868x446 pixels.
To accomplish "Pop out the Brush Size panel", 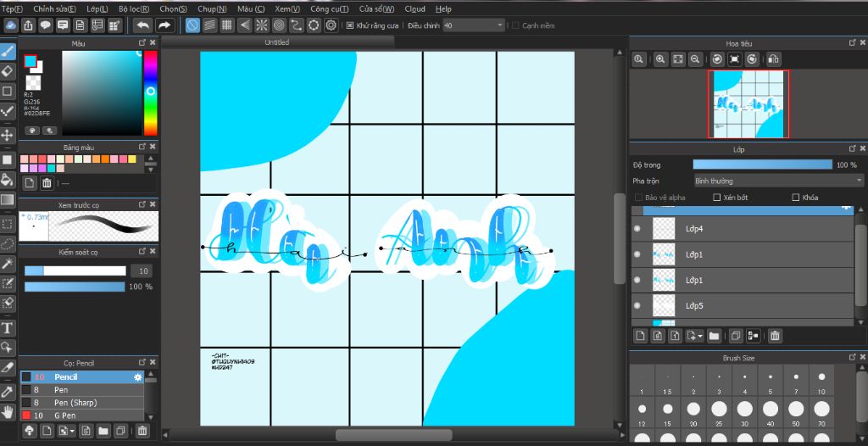I will (853, 358).
